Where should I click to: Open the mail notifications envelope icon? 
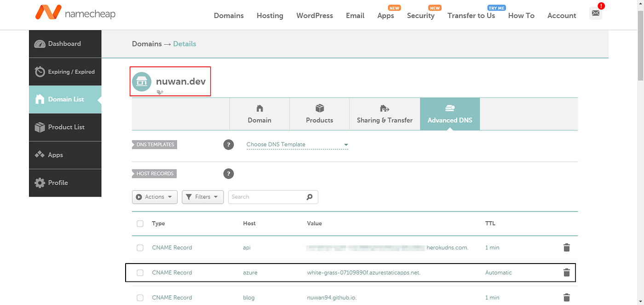click(x=596, y=13)
